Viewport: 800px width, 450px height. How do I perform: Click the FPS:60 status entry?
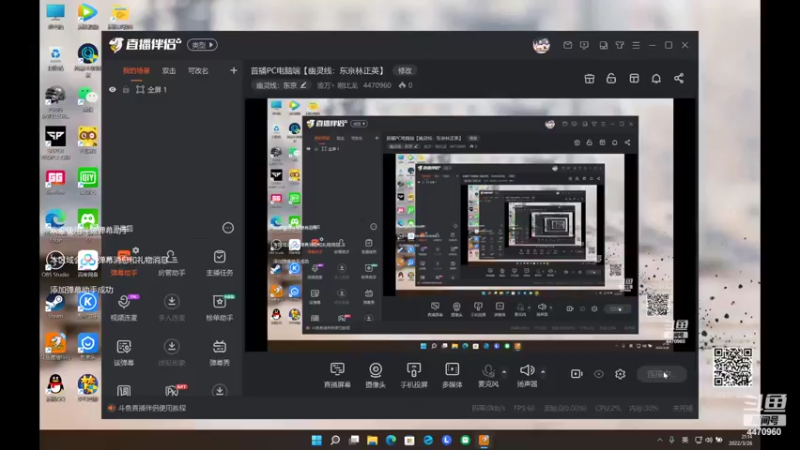(x=524, y=408)
